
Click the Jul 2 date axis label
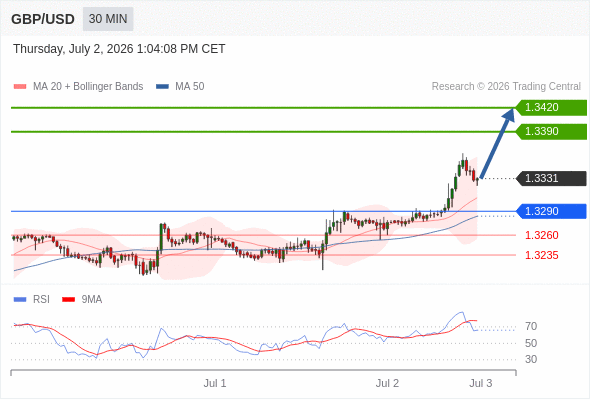pos(387,383)
